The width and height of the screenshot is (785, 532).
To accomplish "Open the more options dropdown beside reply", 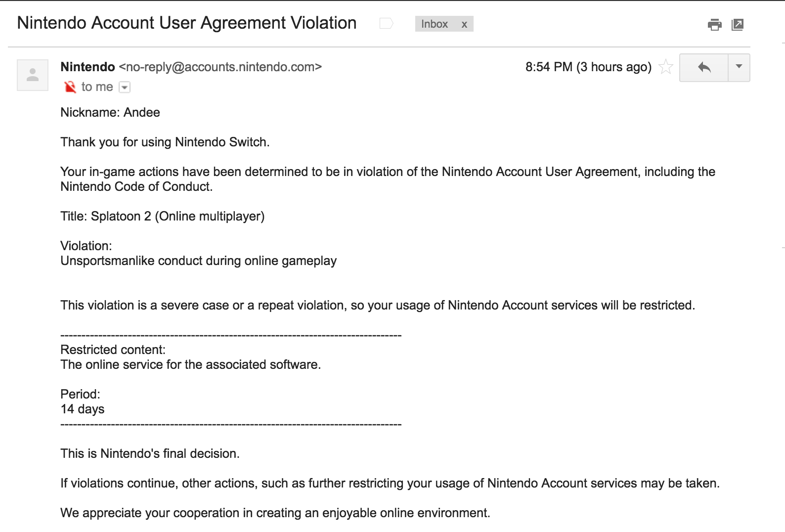I will (x=739, y=67).
